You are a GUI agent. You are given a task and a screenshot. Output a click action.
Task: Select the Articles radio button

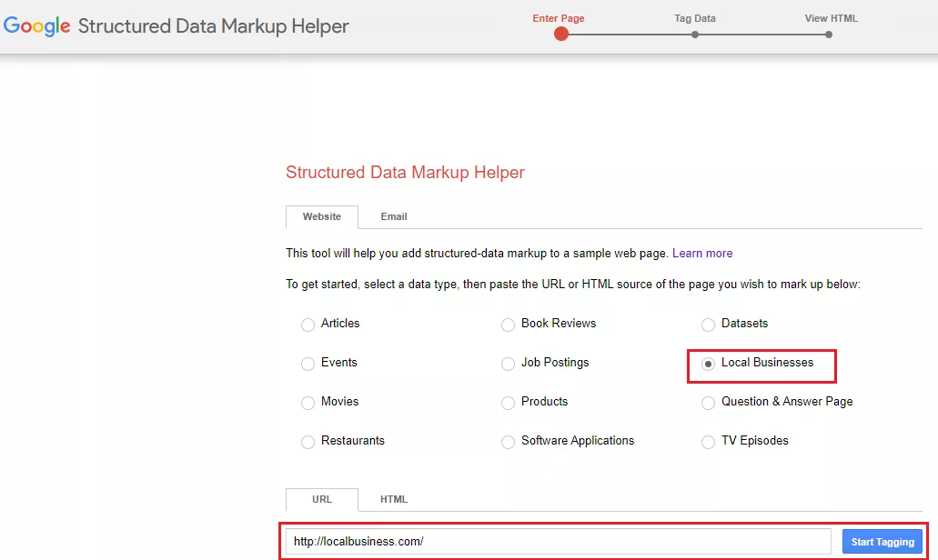click(x=308, y=325)
